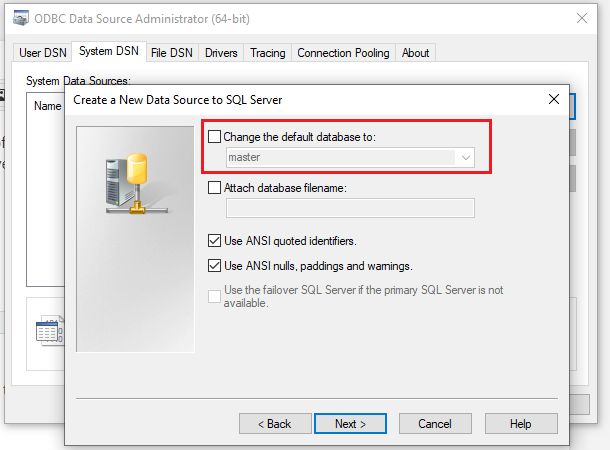The height and width of the screenshot is (450, 610).
Task: Check Attach database filename option
Action: (x=214, y=188)
